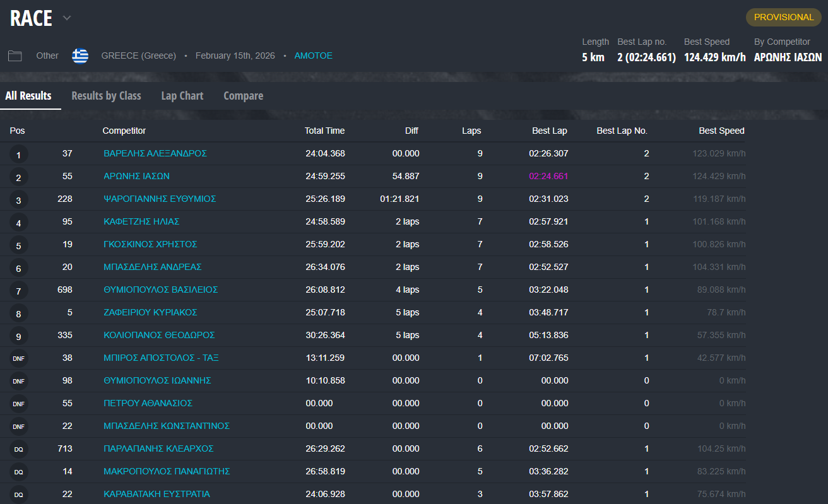Screen dimensions: 828x504
Task: Click position 1 badge icon
Action: coord(18,155)
